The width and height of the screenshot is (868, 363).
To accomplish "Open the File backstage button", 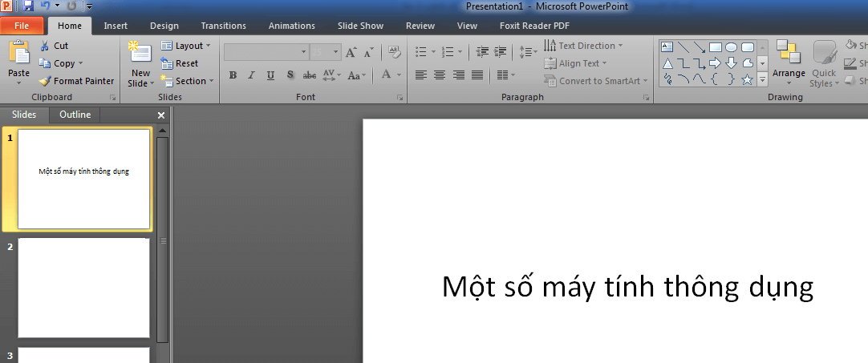I will [22, 26].
